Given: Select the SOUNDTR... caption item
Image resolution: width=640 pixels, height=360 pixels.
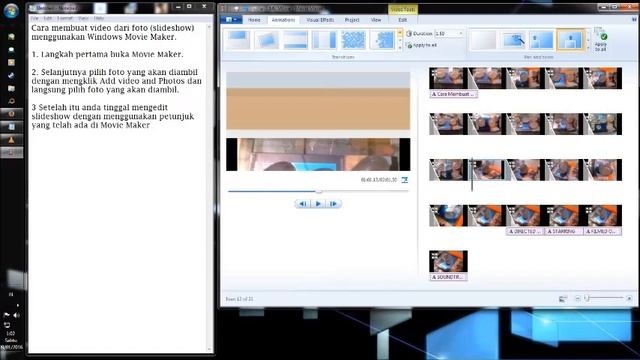Looking at the screenshot, I should (x=448, y=277).
